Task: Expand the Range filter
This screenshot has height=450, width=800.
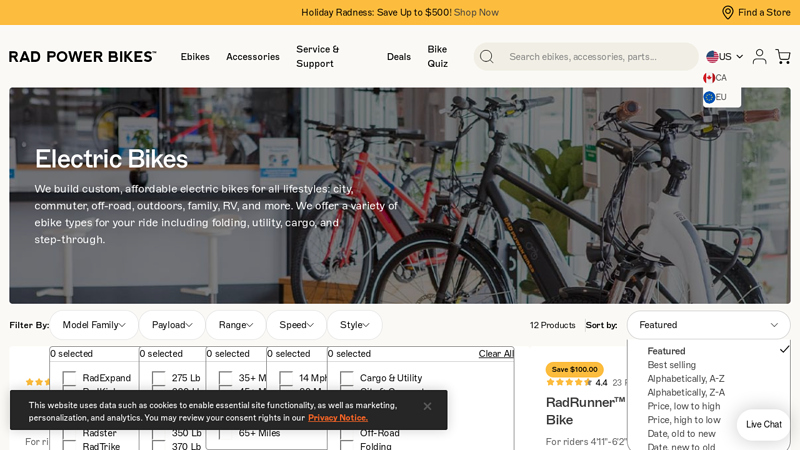Action: pos(236,325)
